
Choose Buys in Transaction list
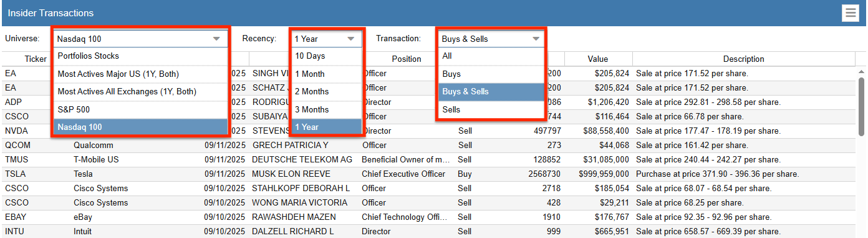(491, 74)
